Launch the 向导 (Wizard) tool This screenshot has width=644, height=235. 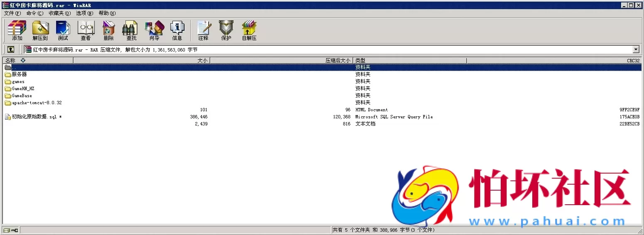click(x=154, y=31)
